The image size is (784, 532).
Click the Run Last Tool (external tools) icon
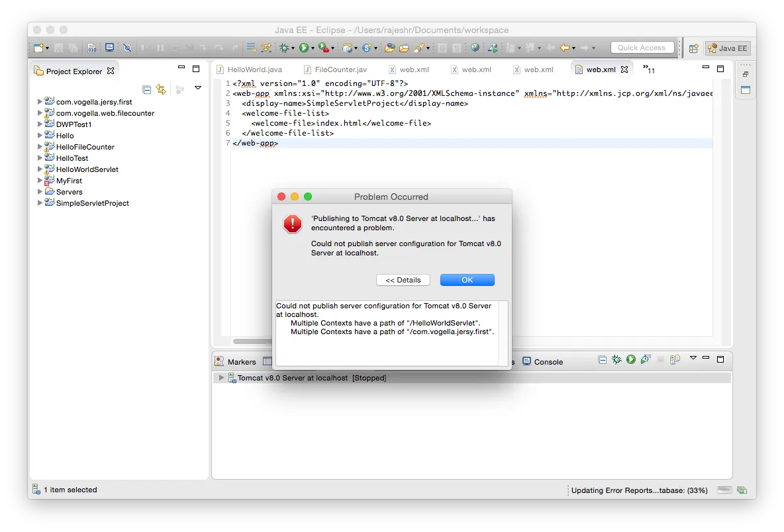point(324,48)
